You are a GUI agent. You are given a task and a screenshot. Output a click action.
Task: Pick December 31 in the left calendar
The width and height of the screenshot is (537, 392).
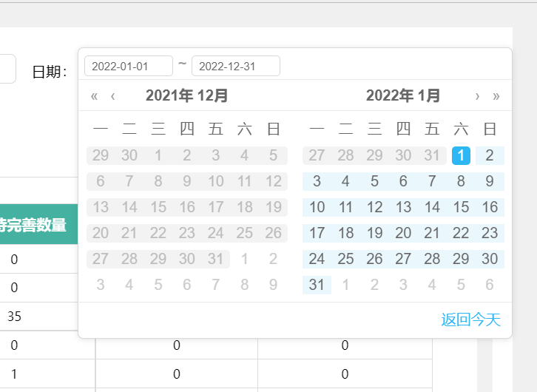[x=215, y=259]
